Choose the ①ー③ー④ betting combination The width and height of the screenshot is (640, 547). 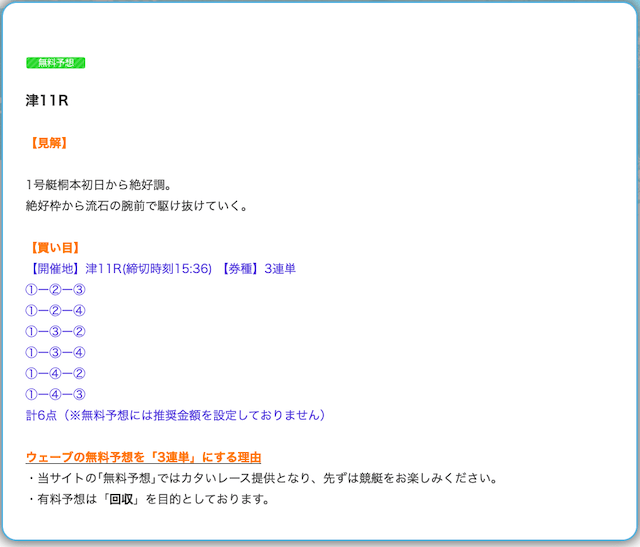click(x=55, y=352)
